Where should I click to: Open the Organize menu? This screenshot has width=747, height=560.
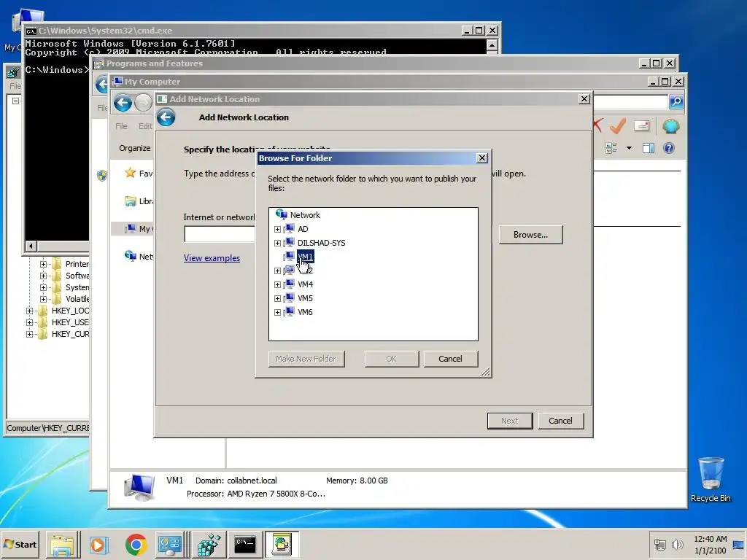(134, 148)
